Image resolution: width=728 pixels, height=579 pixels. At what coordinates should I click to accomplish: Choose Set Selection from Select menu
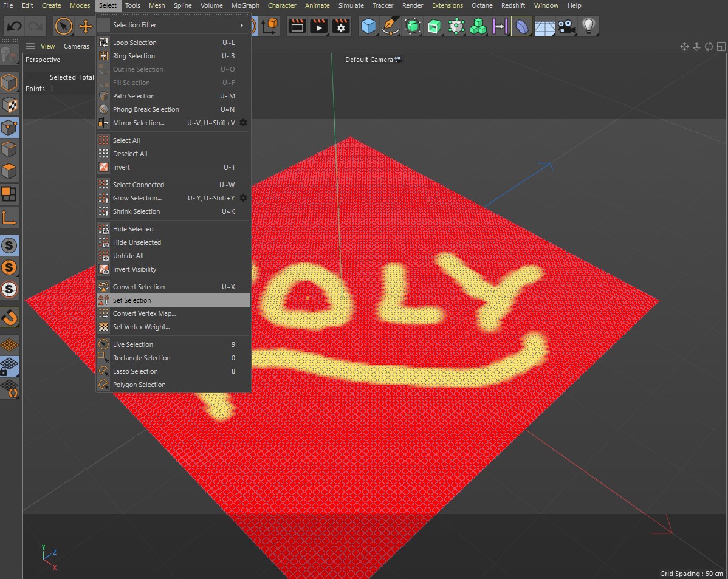(x=173, y=300)
